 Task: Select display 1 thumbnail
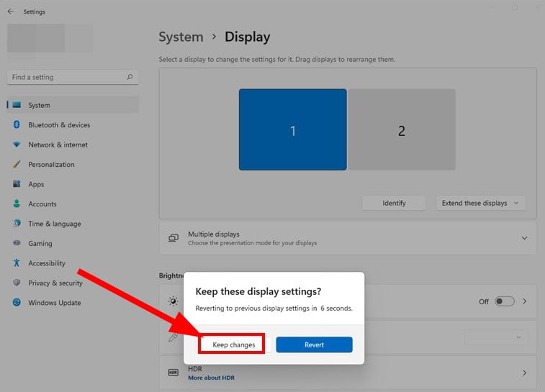(x=293, y=129)
